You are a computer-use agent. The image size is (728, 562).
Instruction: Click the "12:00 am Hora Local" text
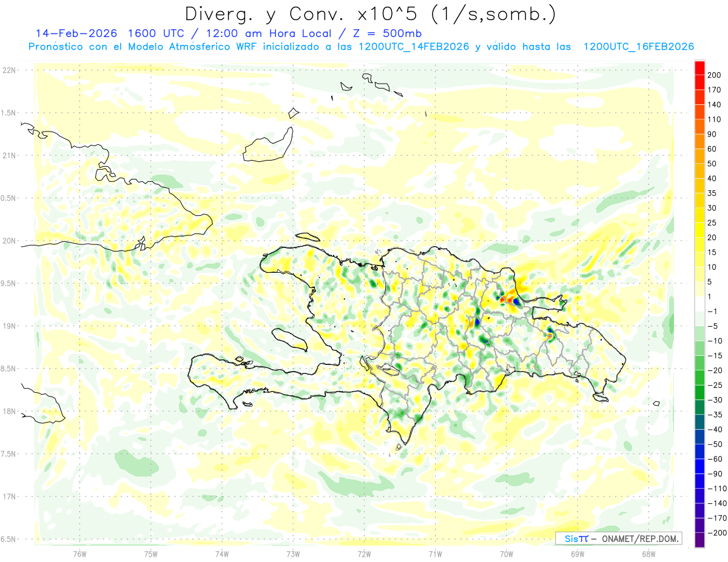click(x=265, y=33)
